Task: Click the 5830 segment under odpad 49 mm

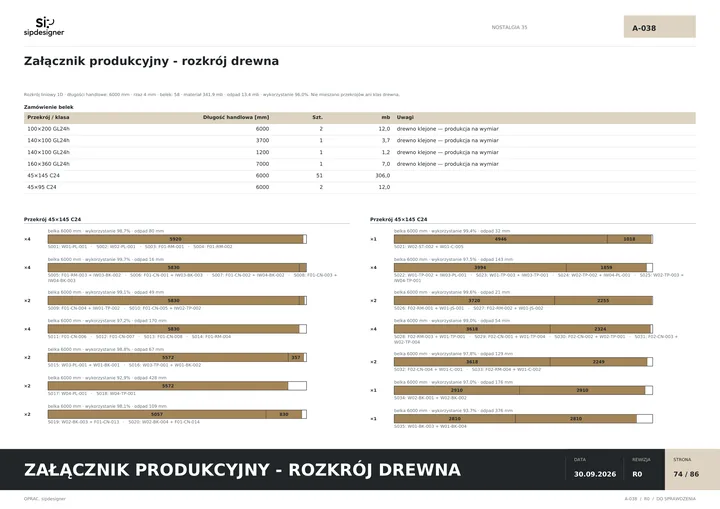Action: click(174, 300)
